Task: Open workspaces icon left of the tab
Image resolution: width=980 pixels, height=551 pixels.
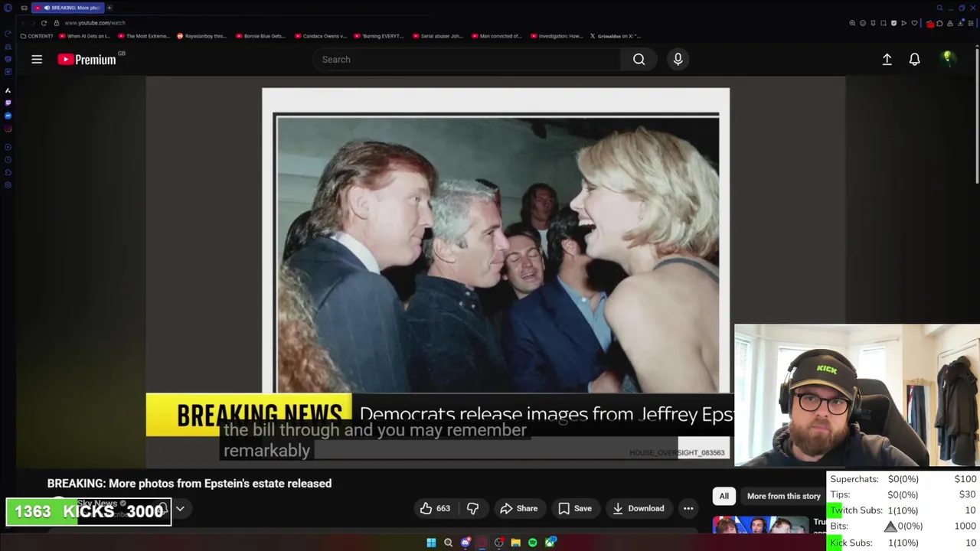Action: click(x=24, y=8)
